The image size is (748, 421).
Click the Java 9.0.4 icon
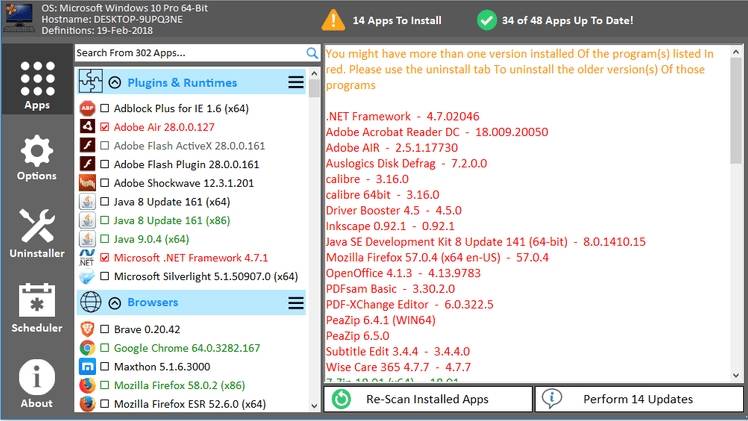(x=87, y=239)
